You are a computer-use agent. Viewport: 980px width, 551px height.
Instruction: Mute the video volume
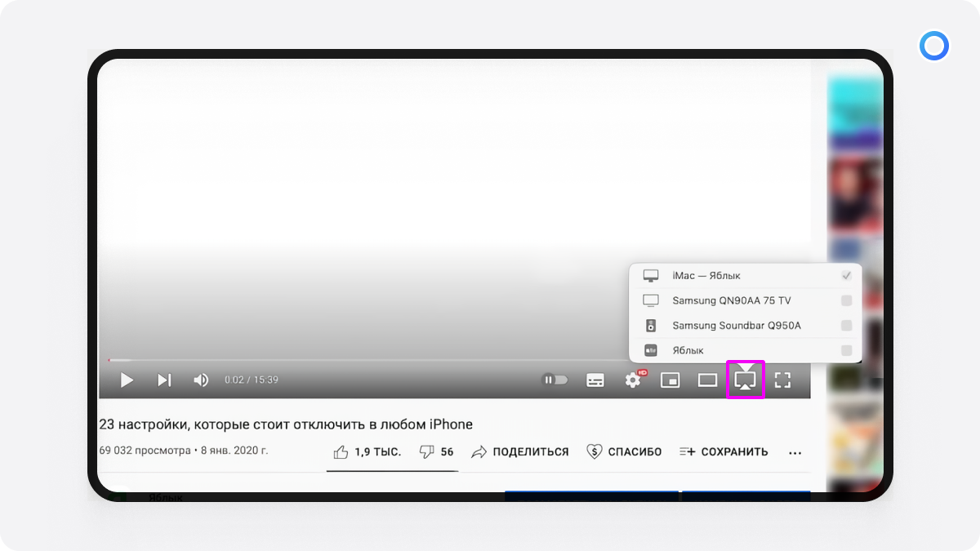(x=201, y=380)
